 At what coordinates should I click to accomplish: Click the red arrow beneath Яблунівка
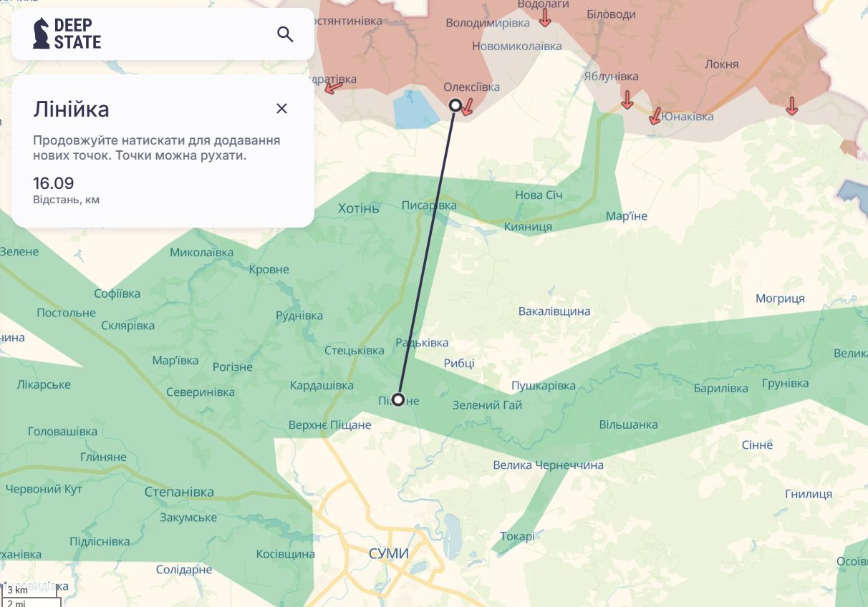pyautogui.click(x=627, y=100)
